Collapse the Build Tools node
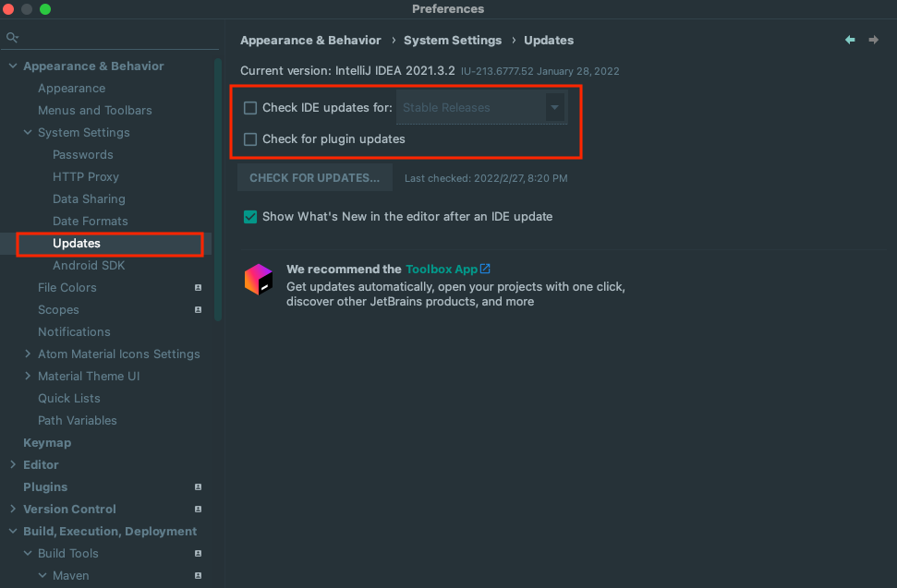Screen dimensions: 897x588 click(28, 553)
